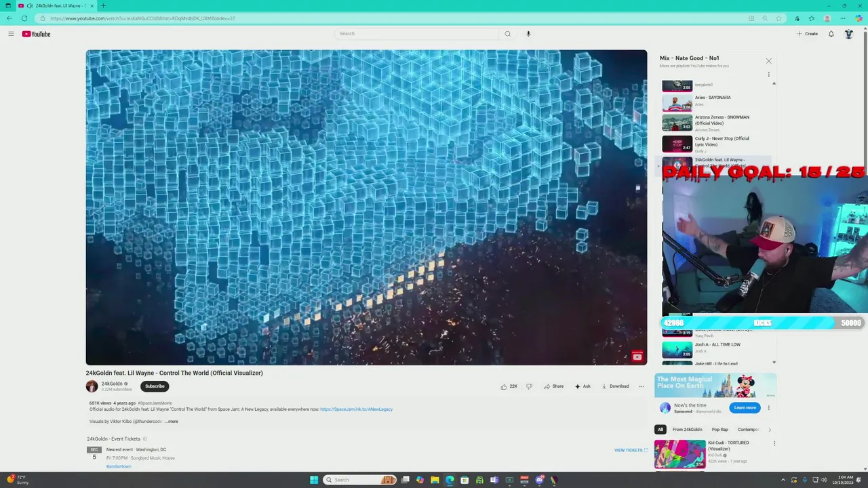Subscribe to 24kGoldn channel
Viewport: 868px width, 488px height.
pyautogui.click(x=155, y=386)
